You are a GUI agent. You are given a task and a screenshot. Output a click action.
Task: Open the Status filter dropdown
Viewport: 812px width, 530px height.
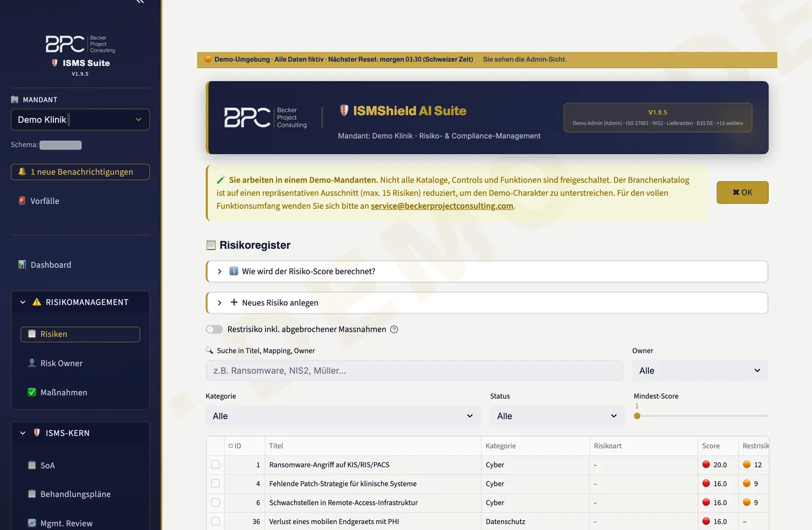[557, 416]
